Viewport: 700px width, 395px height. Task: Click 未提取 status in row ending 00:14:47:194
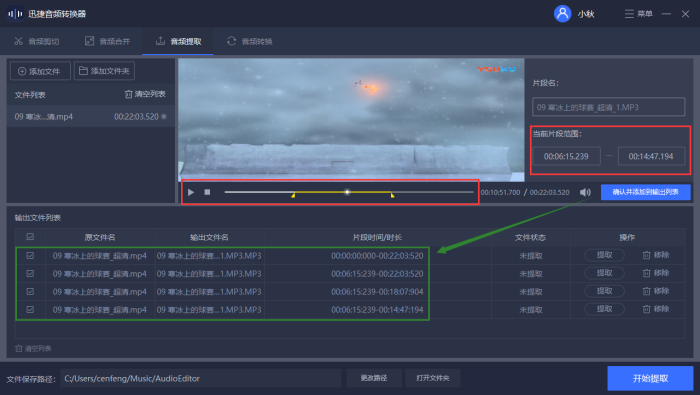click(531, 310)
